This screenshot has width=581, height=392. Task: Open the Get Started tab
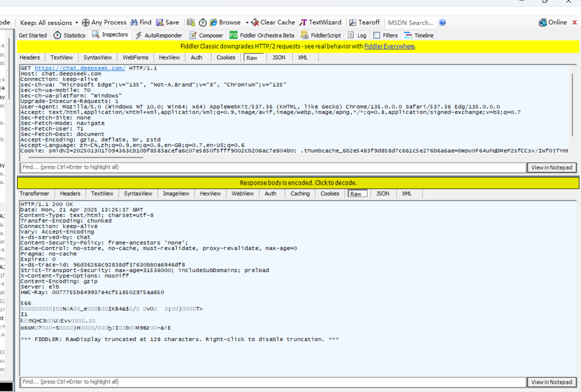coord(33,35)
